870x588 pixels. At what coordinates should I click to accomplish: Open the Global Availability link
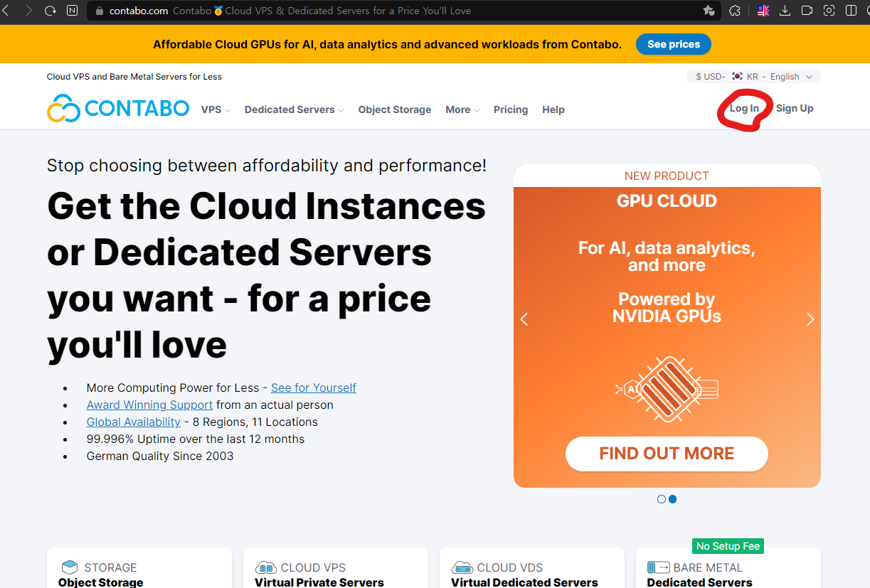[x=134, y=422]
